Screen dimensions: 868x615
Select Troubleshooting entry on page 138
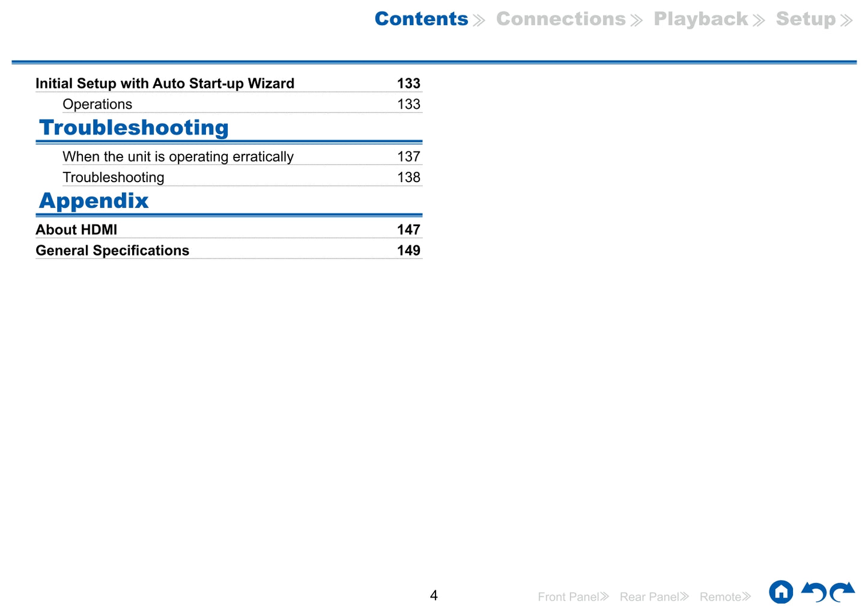pyautogui.click(x=114, y=178)
